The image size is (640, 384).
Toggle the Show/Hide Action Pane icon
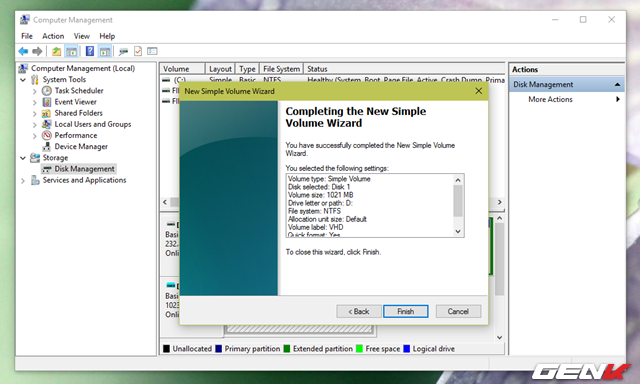pos(105,51)
